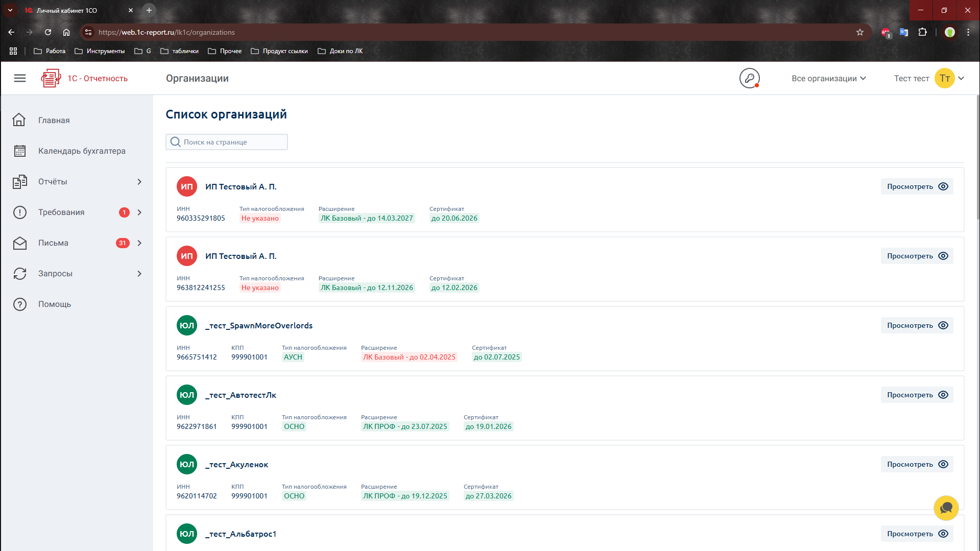This screenshot has height=551, width=980.
Task: Click the Главная home icon
Action: [19, 120]
